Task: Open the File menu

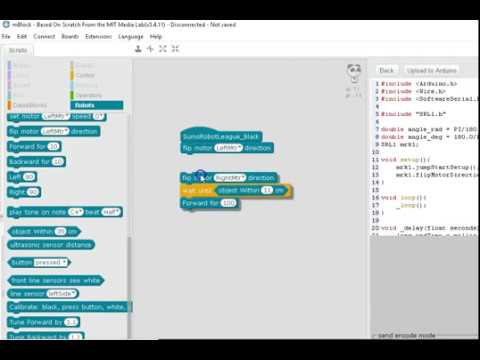Action: [6, 36]
